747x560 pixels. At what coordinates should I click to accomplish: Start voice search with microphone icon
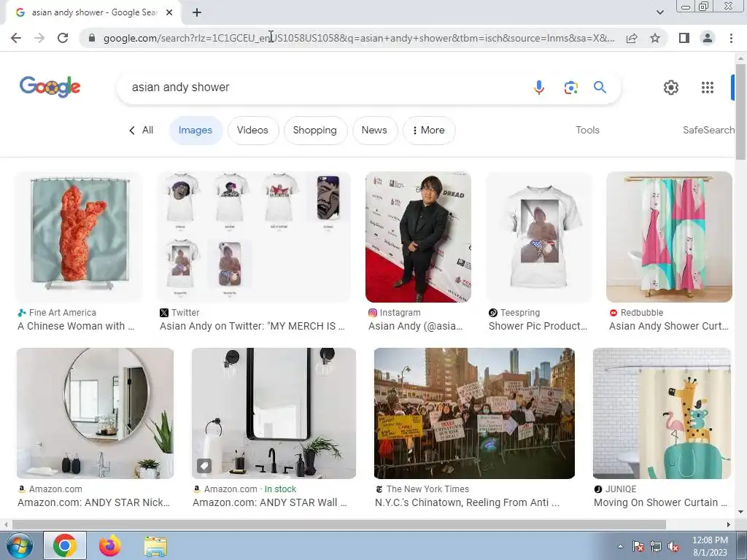click(x=539, y=87)
